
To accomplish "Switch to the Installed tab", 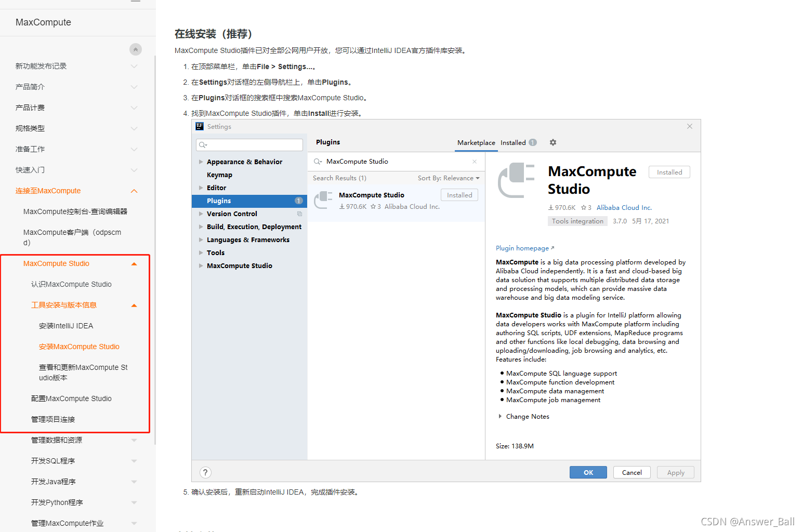I will pyautogui.click(x=512, y=142).
